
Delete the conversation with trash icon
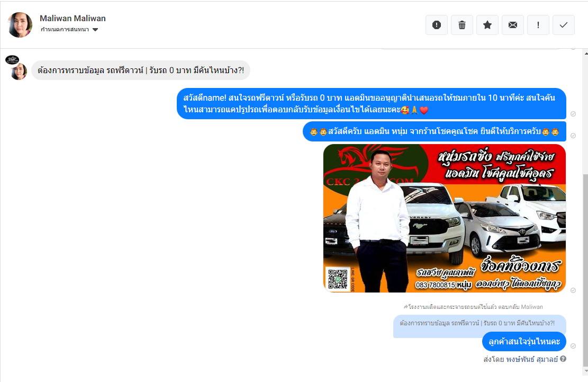pyautogui.click(x=462, y=25)
